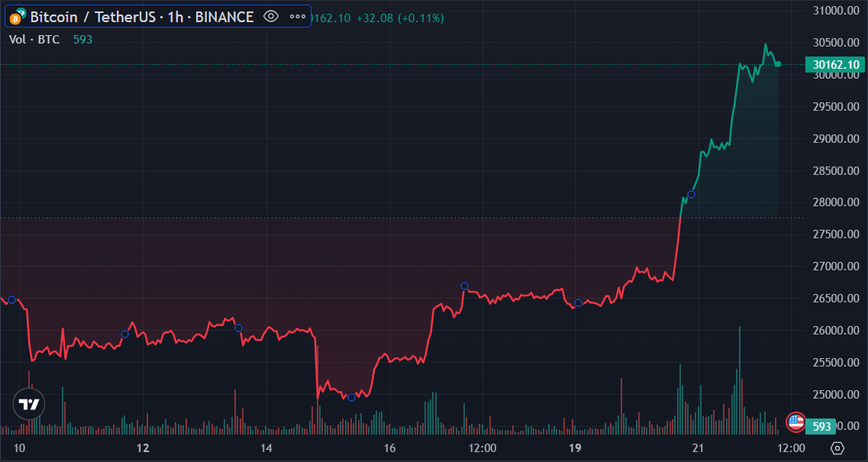868x462 pixels.
Task: Click the green 593 volume axis label
Action: coord(821,426)
